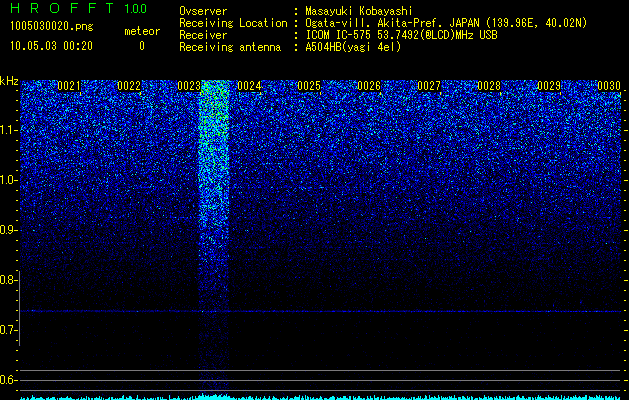Click the kHz axis unit label

[x=9, y=81]
